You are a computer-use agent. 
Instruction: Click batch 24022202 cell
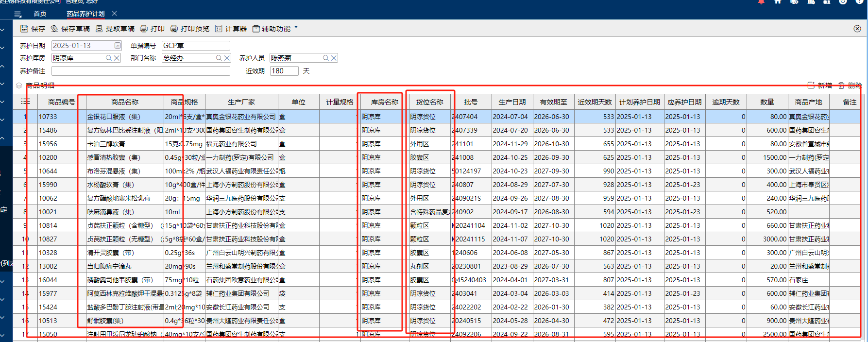(x=471, y=307)
